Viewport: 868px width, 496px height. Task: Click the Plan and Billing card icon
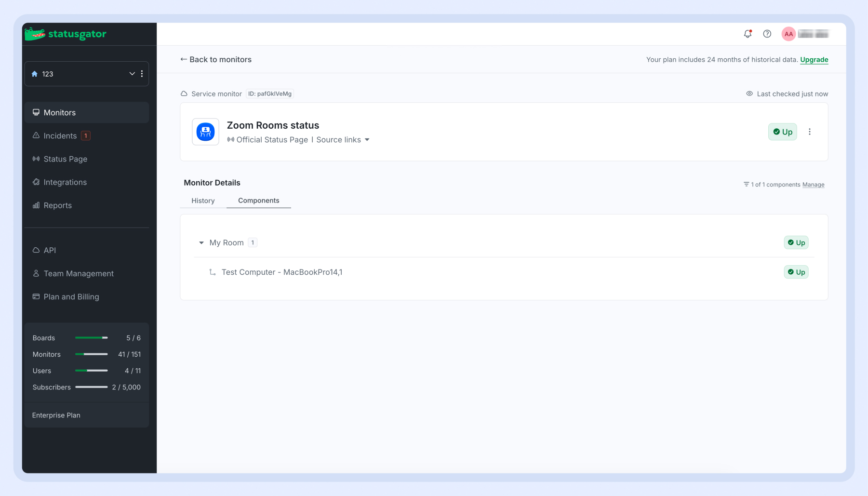click(x=36, y=296)
